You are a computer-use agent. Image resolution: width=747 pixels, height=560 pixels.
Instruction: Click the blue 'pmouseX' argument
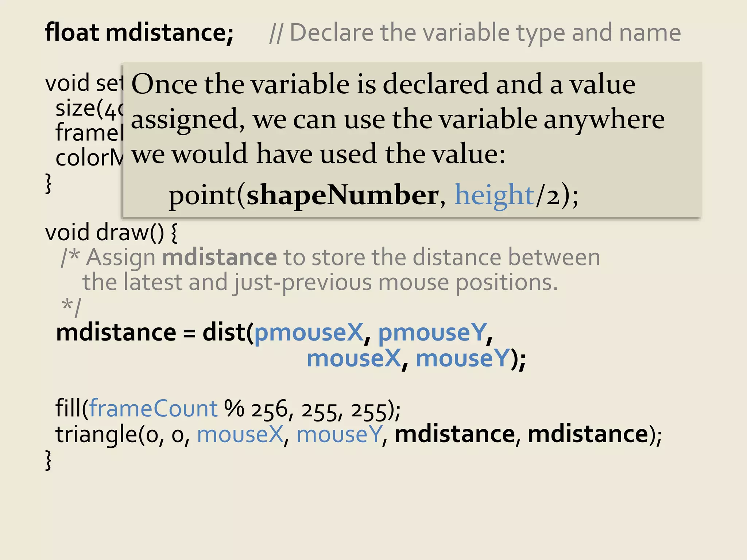coord(309,333)
